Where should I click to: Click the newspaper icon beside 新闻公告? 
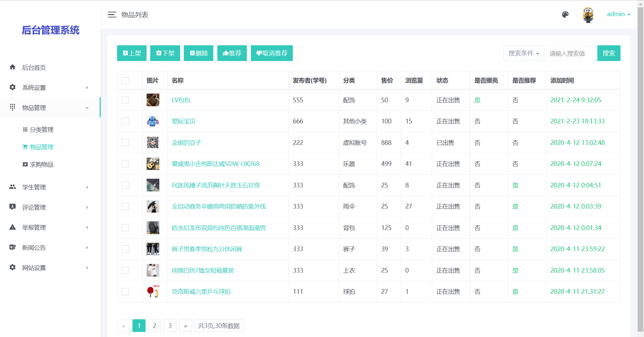pyautogui.click(x=12, y=247)
